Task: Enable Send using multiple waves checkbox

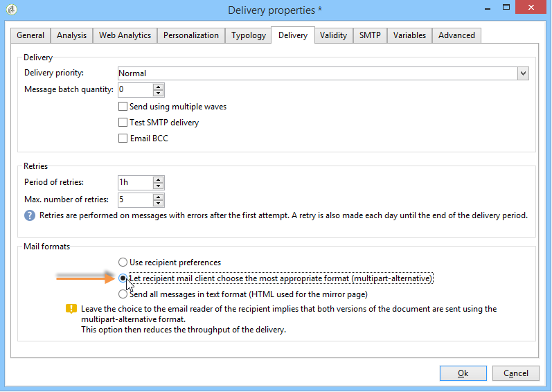Action: [x=123, y=106]
